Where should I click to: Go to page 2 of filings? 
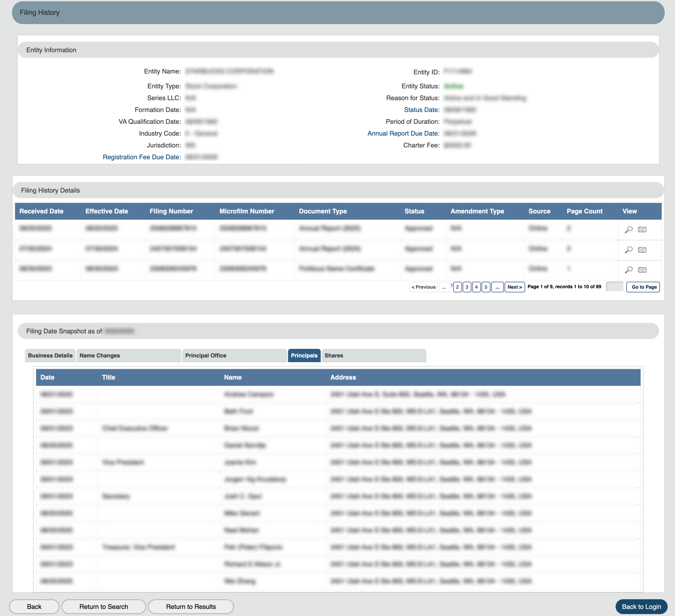click(x=457, y=287)
